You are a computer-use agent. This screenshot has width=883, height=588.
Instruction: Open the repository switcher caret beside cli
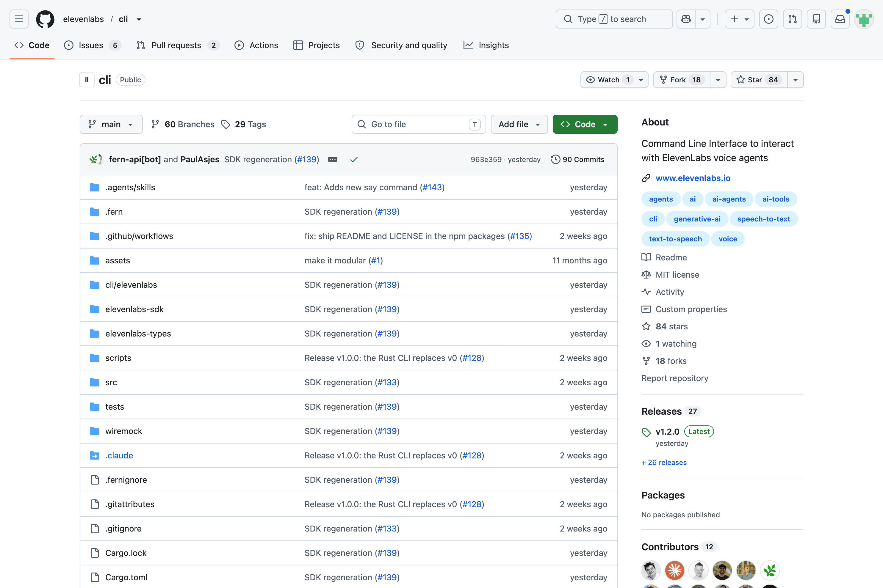pyautogui.click(x=139, y=20)
